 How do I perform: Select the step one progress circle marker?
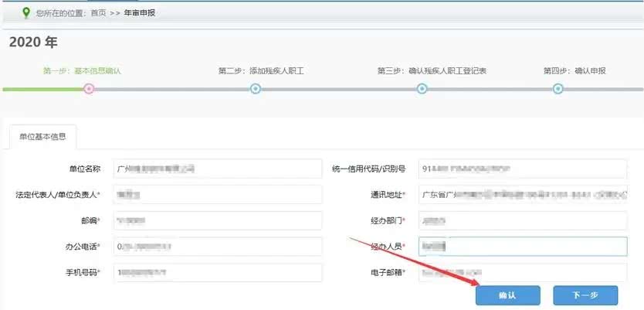[x=89, y=89]
